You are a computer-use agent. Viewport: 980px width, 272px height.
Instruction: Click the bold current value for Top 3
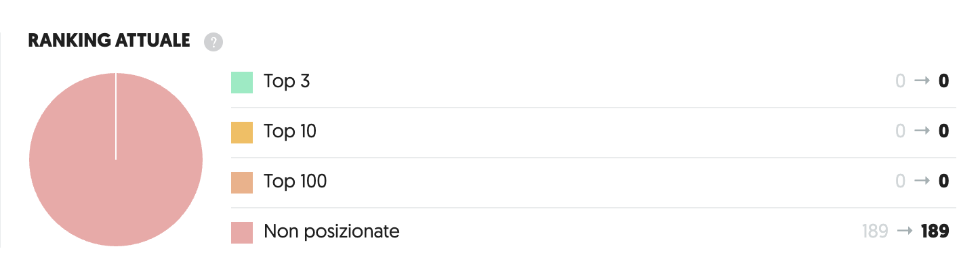coord(943,82)
